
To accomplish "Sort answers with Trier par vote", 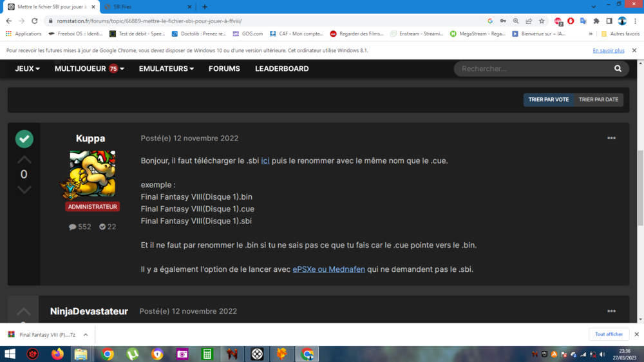I will (x=549, y=100).
